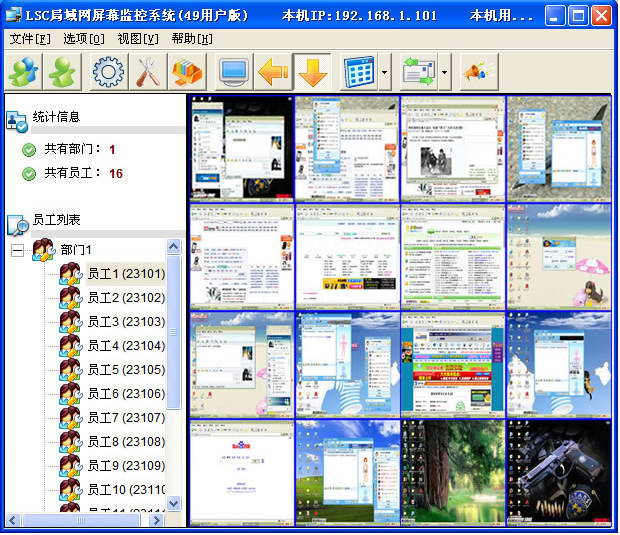Viewport: 620px width, 535px height.
Task: Click the down arrow of employee list scrollbar
Action: (x=173, y=503)
